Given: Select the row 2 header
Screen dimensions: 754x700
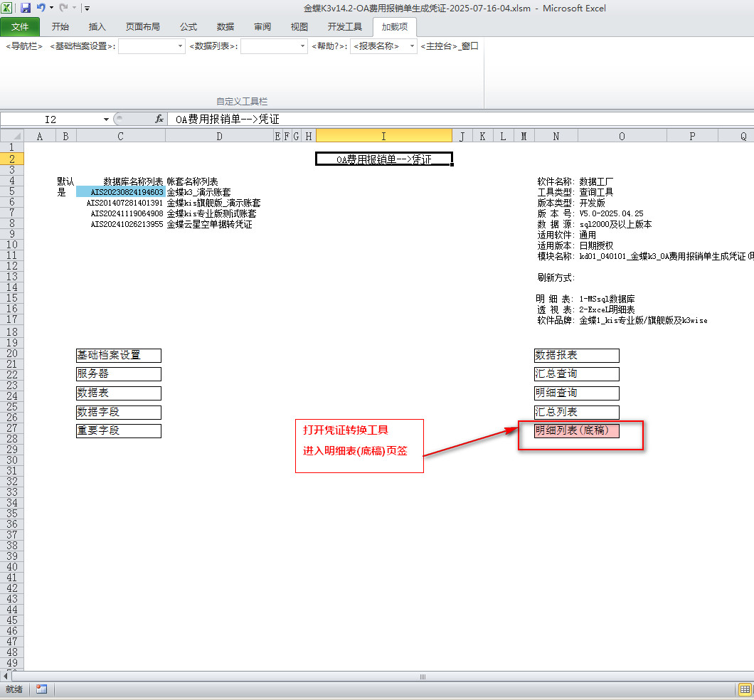Looking at the screenshot, I should 12,159.
